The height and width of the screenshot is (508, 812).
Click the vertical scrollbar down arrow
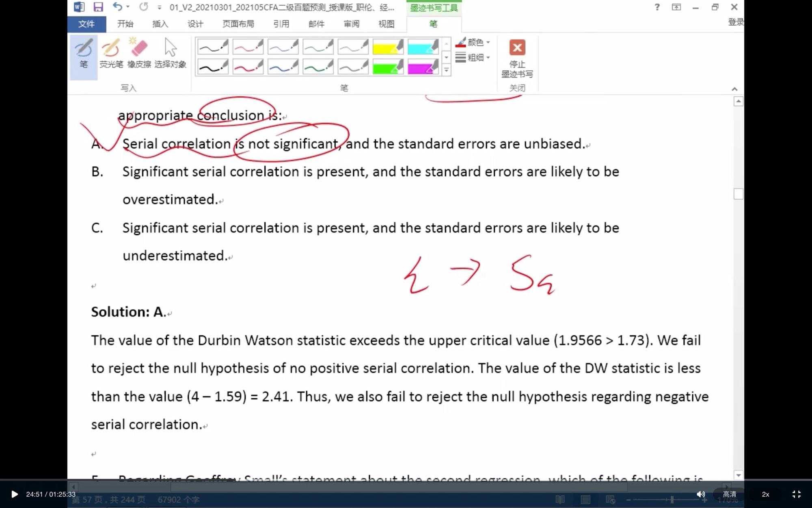click(x=738, y=475)
